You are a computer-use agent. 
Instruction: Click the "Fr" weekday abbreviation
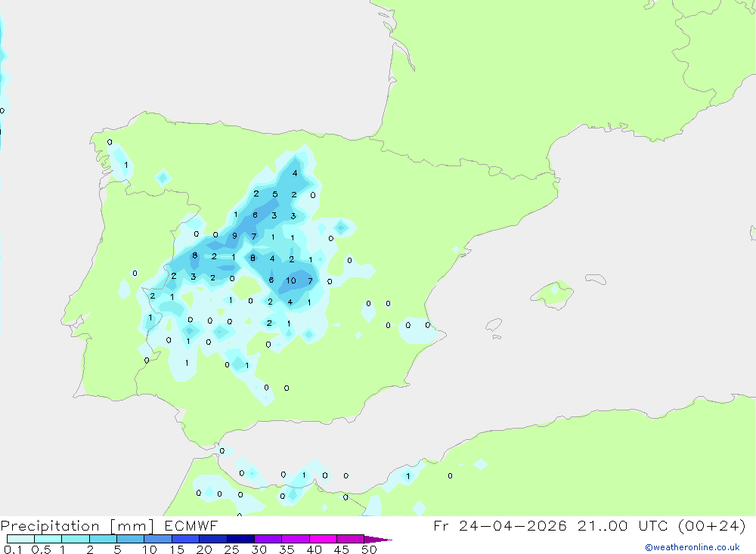click(x=441, y=525)
